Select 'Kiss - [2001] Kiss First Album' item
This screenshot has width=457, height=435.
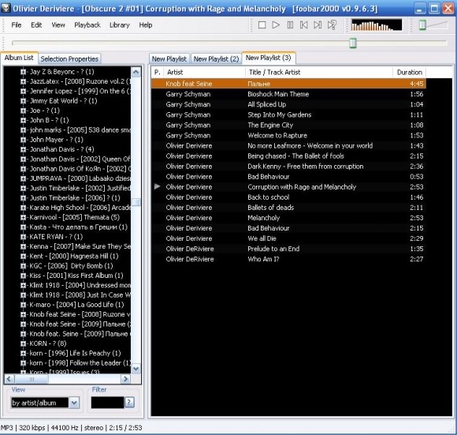point(76,276)
